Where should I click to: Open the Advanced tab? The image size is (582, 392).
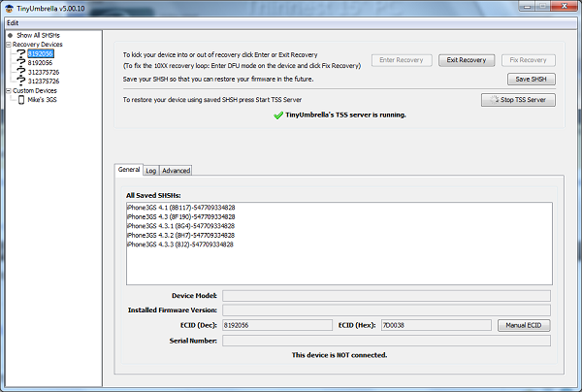coord(176,171)
